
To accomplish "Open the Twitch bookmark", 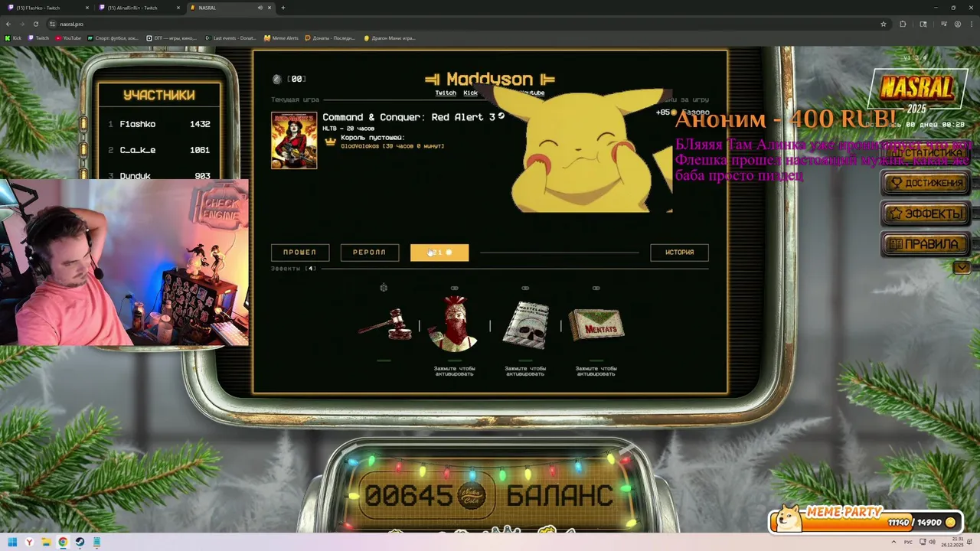I will [39, 37].
